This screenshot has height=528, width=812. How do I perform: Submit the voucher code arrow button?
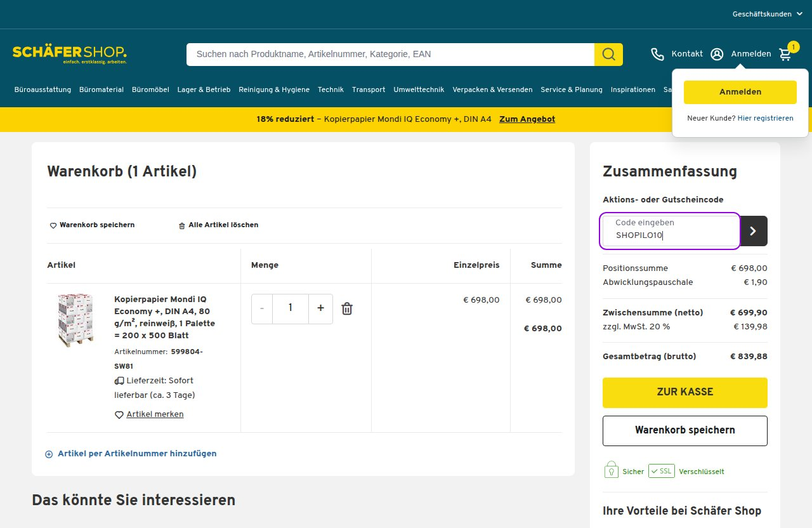point(754,231)
